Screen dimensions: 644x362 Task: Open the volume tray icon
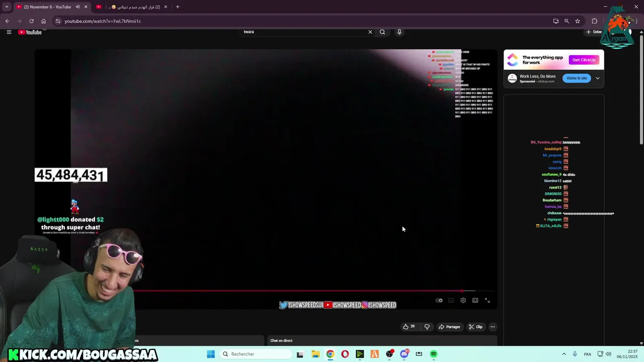(x=609, y=354)
